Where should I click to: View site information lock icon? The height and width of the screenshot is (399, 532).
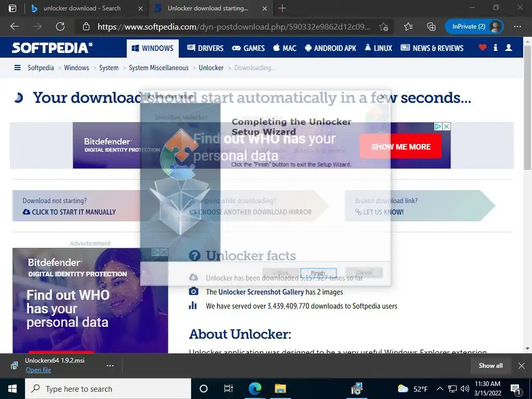(86, 26)
